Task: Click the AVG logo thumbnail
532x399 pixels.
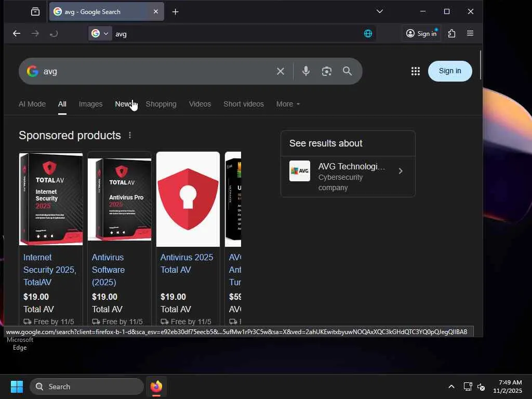Action: point(300,171)
